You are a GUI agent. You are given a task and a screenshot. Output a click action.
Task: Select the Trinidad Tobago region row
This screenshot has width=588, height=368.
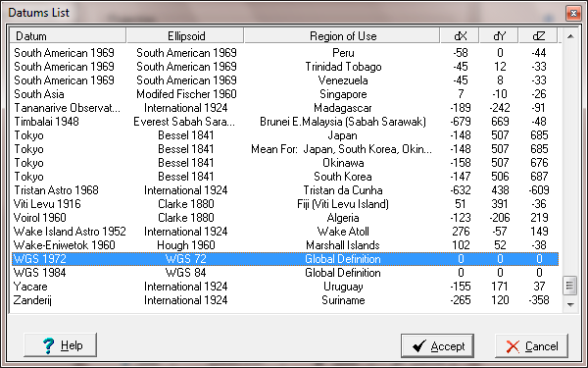coord(285,67)
